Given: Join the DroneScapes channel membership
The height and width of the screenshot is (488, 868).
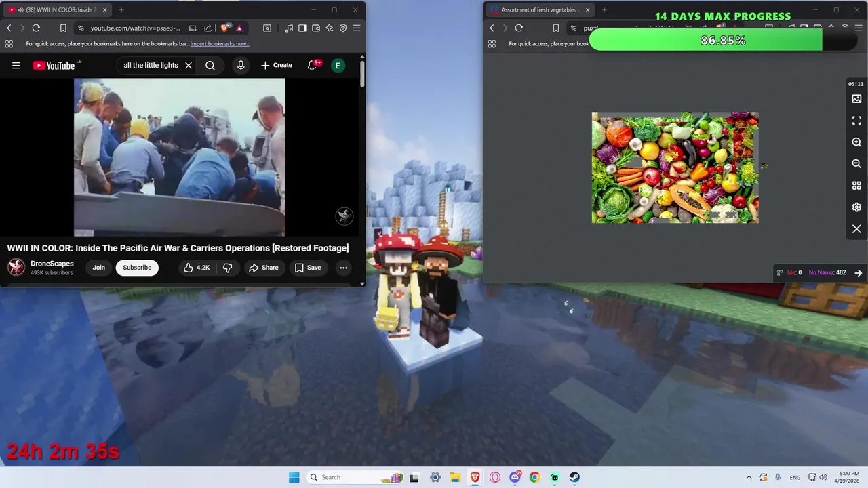Looking at the screenshot, I should pyautogui.click(x=99, y=268).
